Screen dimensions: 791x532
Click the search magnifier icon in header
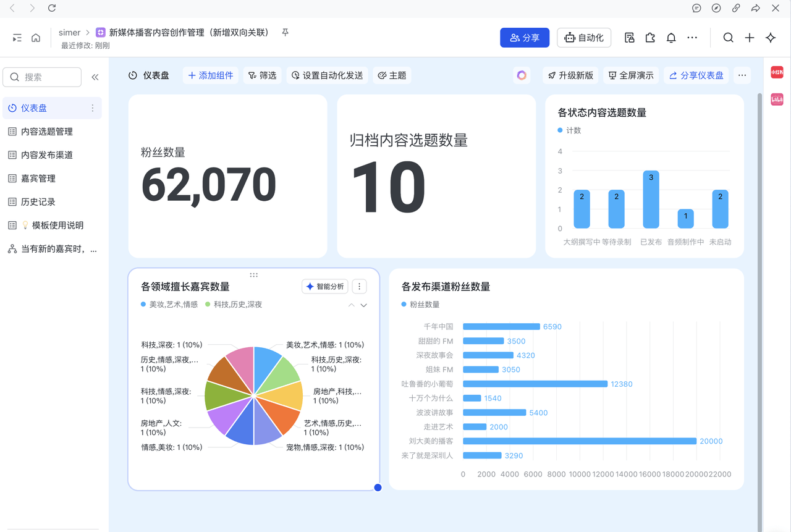729,38
